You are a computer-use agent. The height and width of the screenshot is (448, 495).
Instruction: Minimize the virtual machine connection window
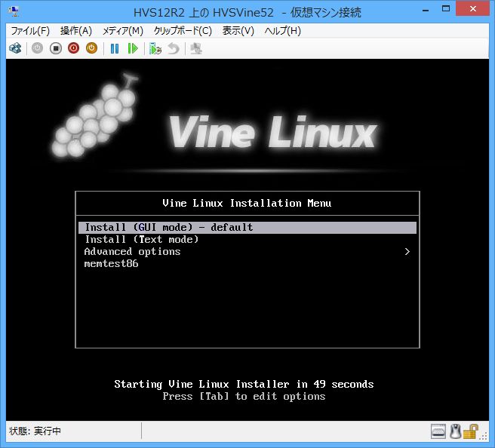(426, 10)
